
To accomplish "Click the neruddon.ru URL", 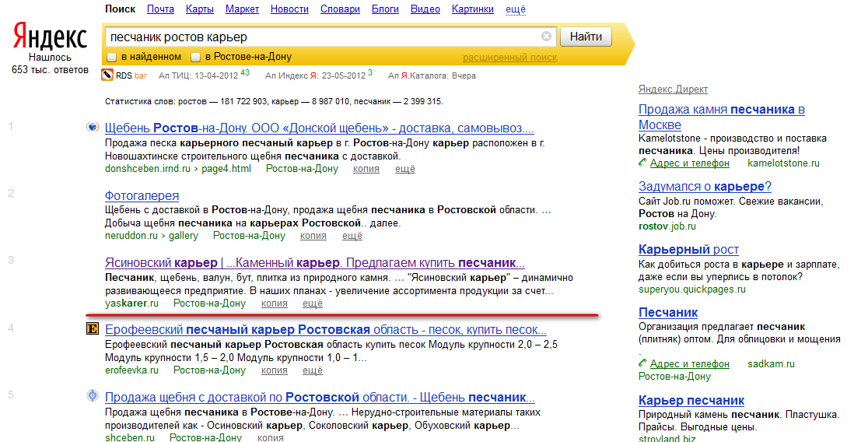I will [x=151, y=236].
